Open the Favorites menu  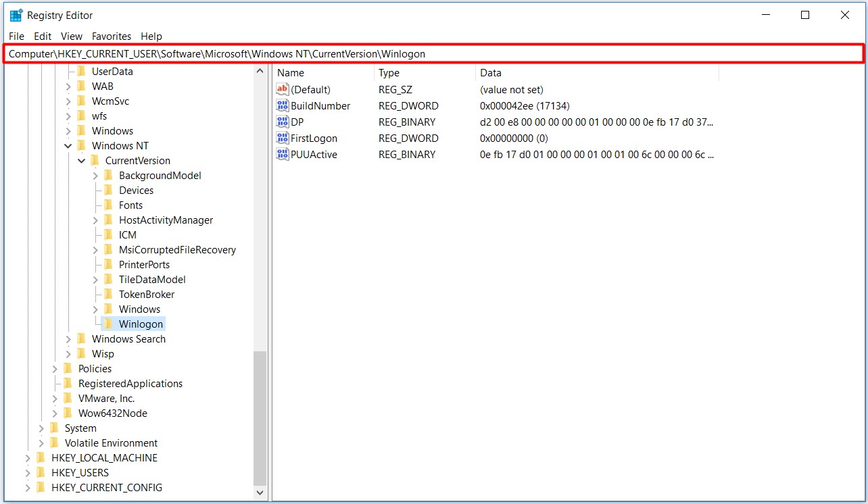point(112,36)
